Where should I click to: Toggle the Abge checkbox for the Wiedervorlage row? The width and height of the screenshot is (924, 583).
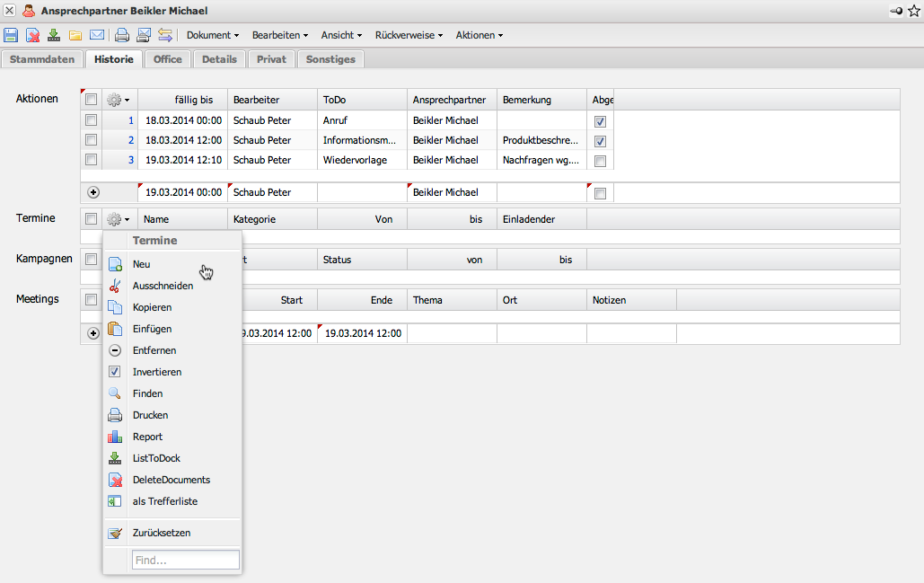(x=600, y=161)
